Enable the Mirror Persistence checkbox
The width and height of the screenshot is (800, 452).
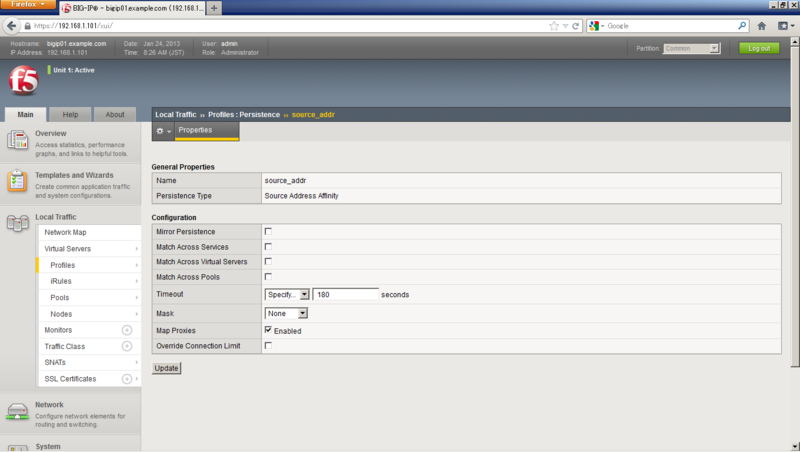268,232
